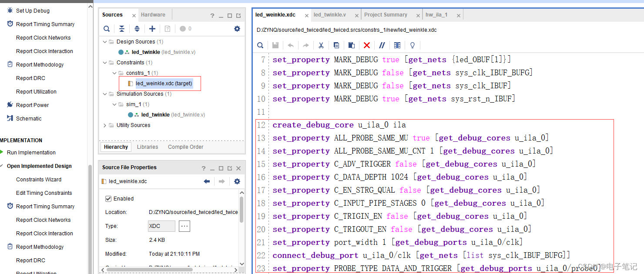The image size is (644, 274).
Task: Switch to the Compile Order tab
Action: click(x=185, y=147)
